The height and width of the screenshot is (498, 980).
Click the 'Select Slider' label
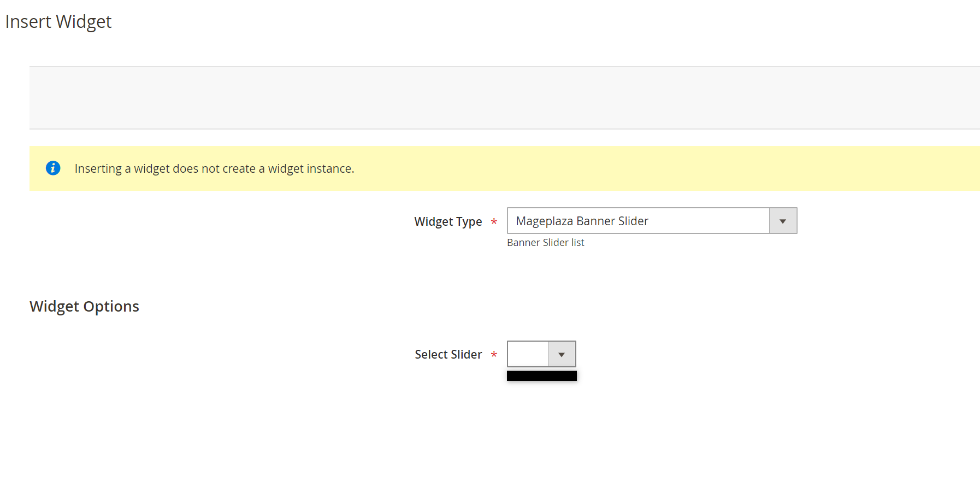click(448, 354)
